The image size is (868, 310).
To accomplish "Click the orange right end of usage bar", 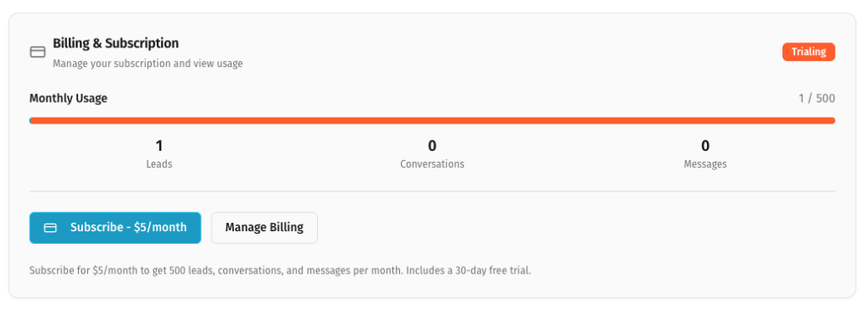I will coord(832,120).
